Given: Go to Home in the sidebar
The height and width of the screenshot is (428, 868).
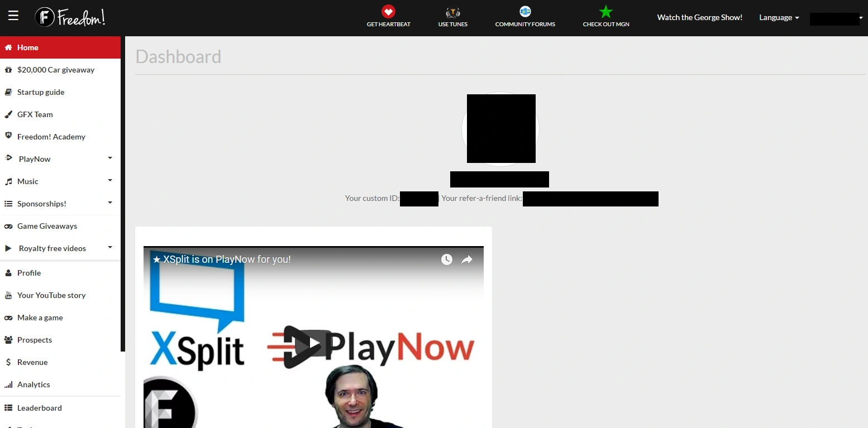Looking at the screenshot, I should (60, 47).
